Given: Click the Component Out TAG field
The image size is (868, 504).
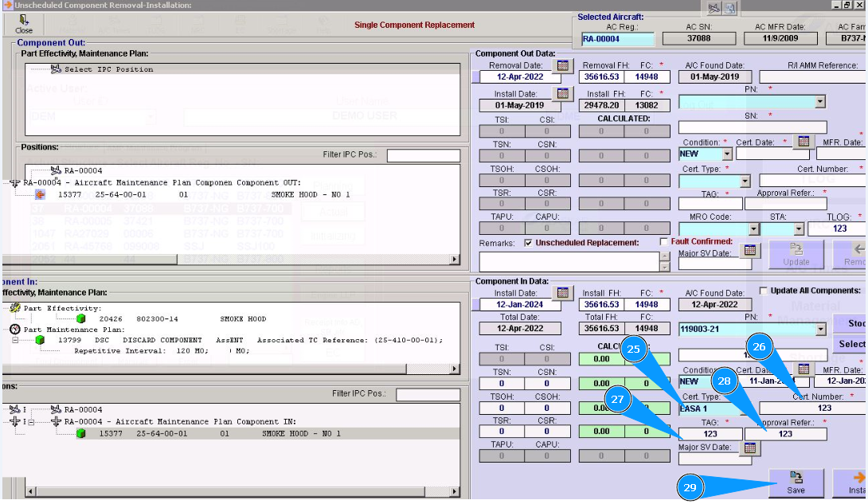Looking at the screenshot, I should point(710,204).
